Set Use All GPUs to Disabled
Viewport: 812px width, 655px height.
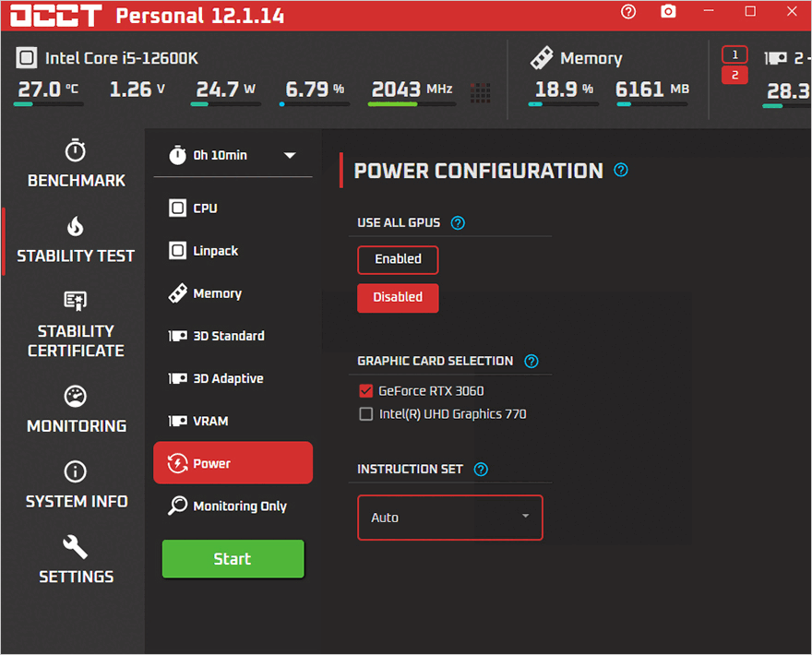coord(398,298)
